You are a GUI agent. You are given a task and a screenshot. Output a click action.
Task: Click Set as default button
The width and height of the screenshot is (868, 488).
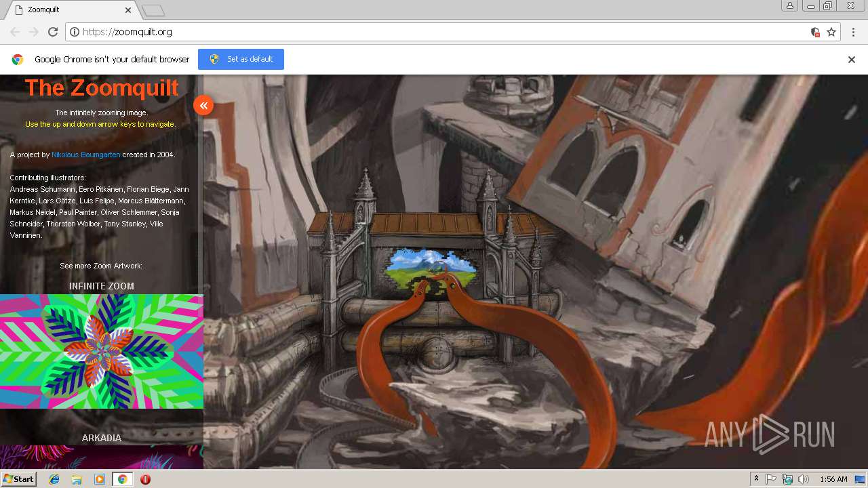[x=241, y=59]
